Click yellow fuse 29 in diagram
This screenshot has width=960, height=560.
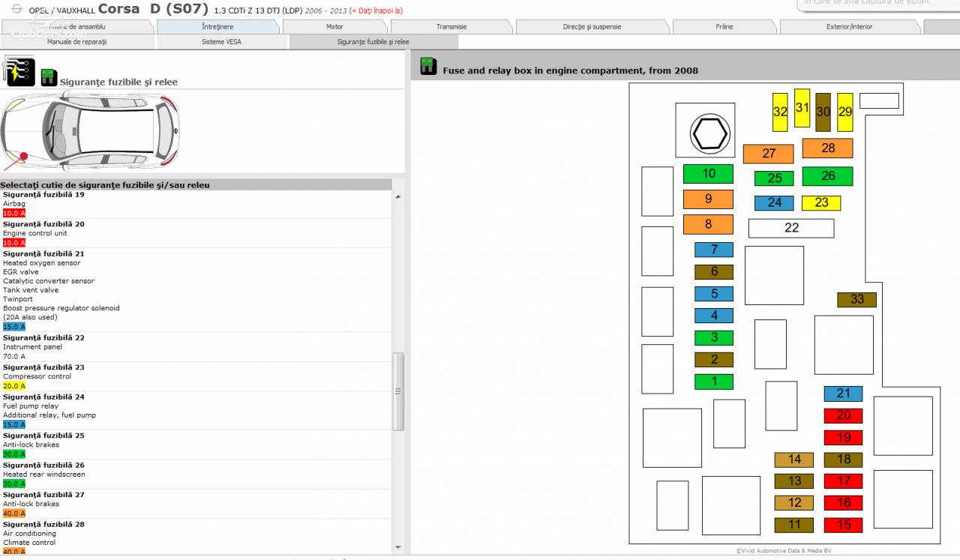pyautogui.click(x=845, y=112)
